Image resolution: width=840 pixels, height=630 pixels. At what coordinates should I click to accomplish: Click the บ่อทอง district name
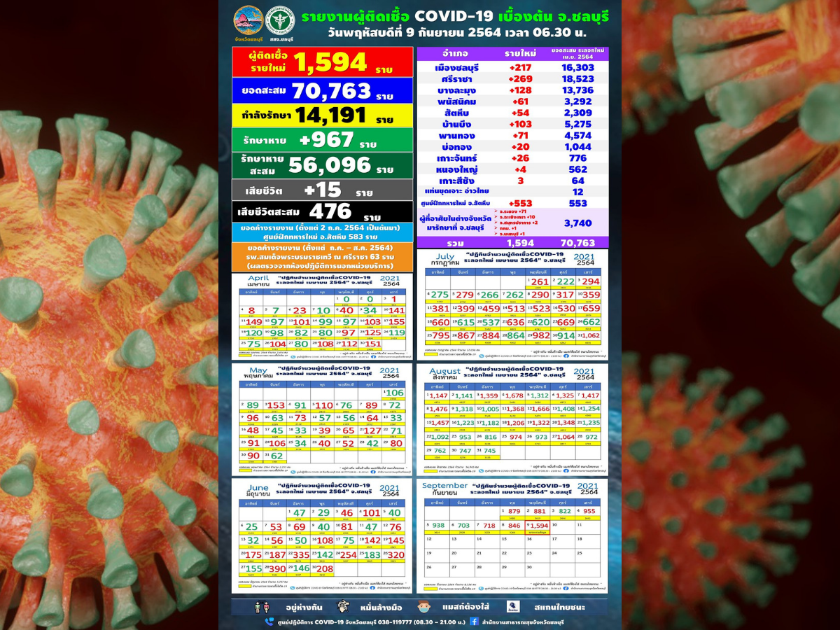point(456,146)
